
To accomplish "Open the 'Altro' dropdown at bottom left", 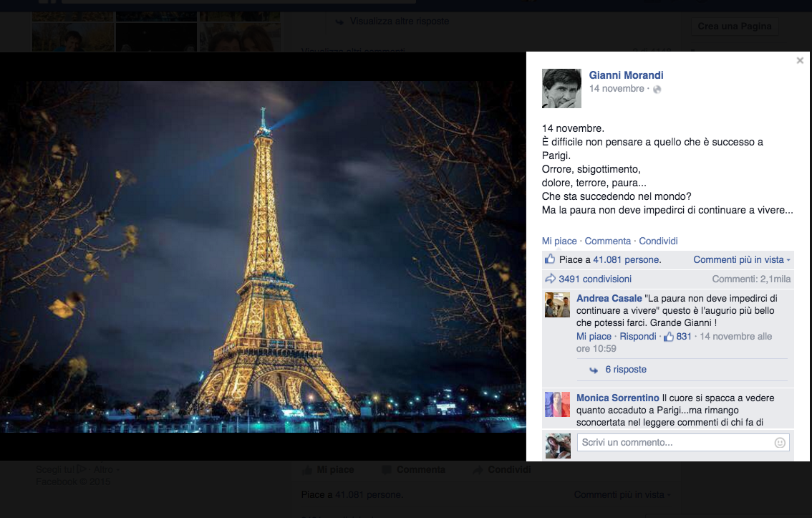I will [105, 469].
